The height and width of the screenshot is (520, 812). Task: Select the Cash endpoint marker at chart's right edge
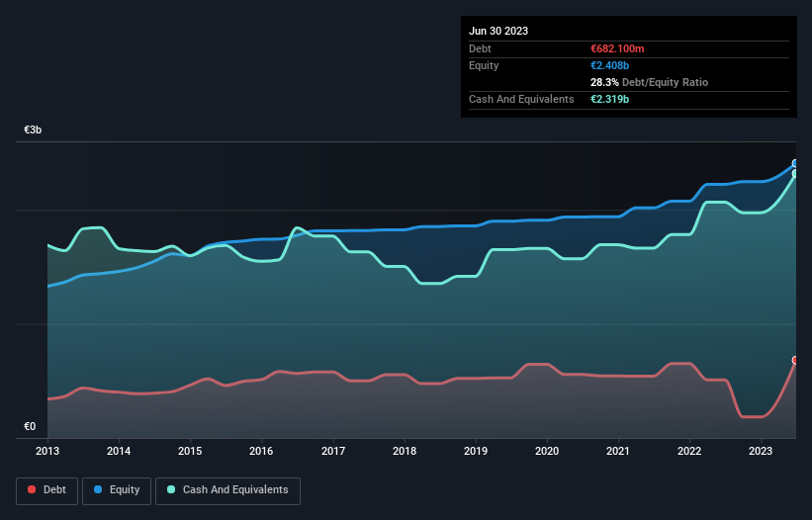point(795,174)
